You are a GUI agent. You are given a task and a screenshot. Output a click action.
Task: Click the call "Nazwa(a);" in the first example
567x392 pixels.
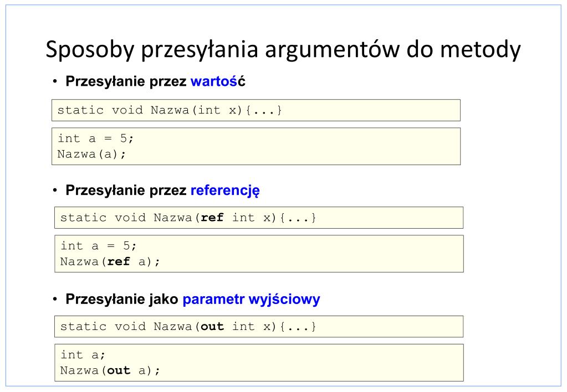click(91, 154)
